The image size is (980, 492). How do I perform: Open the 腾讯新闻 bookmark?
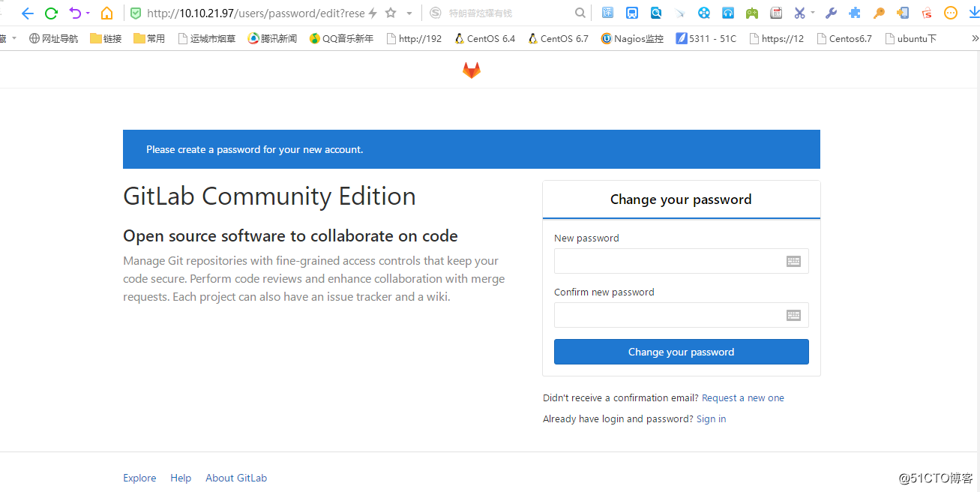(x=272, y=38)
